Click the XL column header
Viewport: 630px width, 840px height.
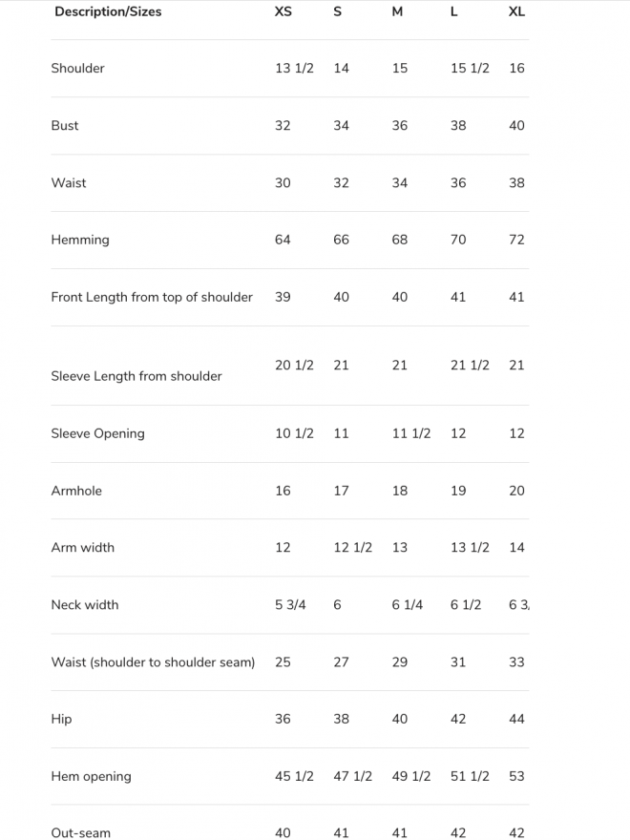tap(516, 11)
